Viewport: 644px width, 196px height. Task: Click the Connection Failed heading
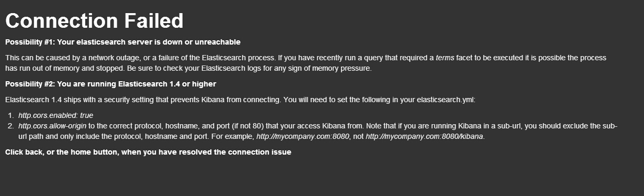[94, 20]
